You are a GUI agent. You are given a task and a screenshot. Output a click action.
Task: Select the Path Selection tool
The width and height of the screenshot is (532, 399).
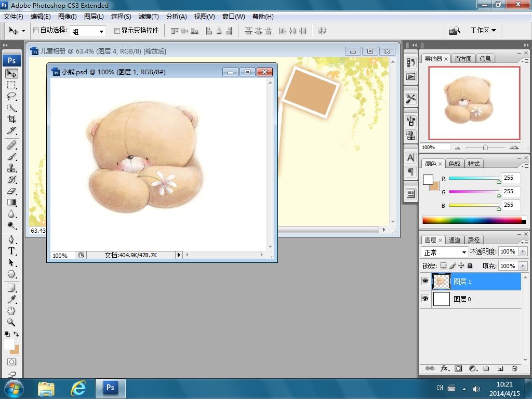pos(11,262)
